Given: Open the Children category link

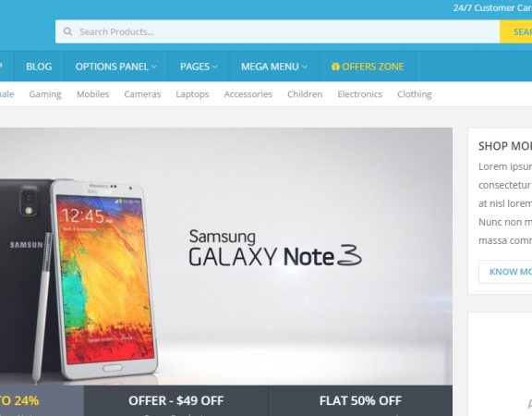Looking at the screenshot, I should pos(305,94).
